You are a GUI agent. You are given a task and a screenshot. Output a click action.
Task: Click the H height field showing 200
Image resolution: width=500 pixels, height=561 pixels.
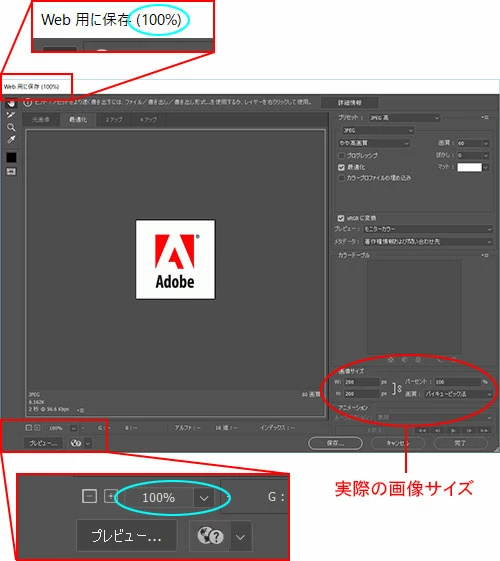[361, 394]
